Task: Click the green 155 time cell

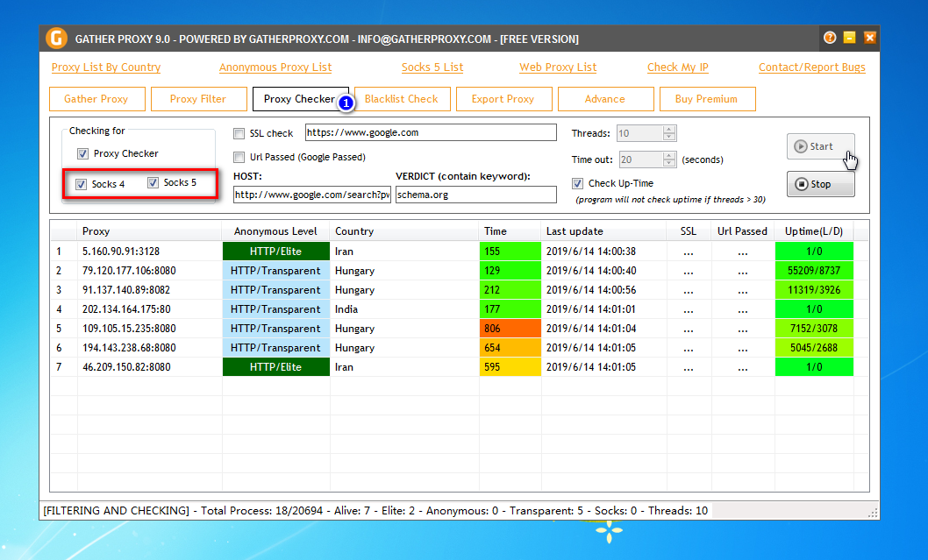Action: 510,252
